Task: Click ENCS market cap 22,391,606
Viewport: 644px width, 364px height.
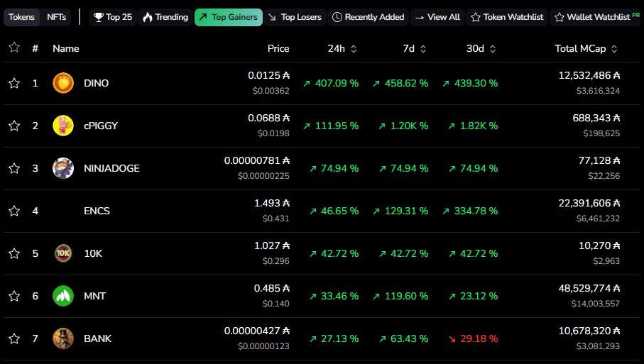Action: pyautogui.click(x=589, y=203)
